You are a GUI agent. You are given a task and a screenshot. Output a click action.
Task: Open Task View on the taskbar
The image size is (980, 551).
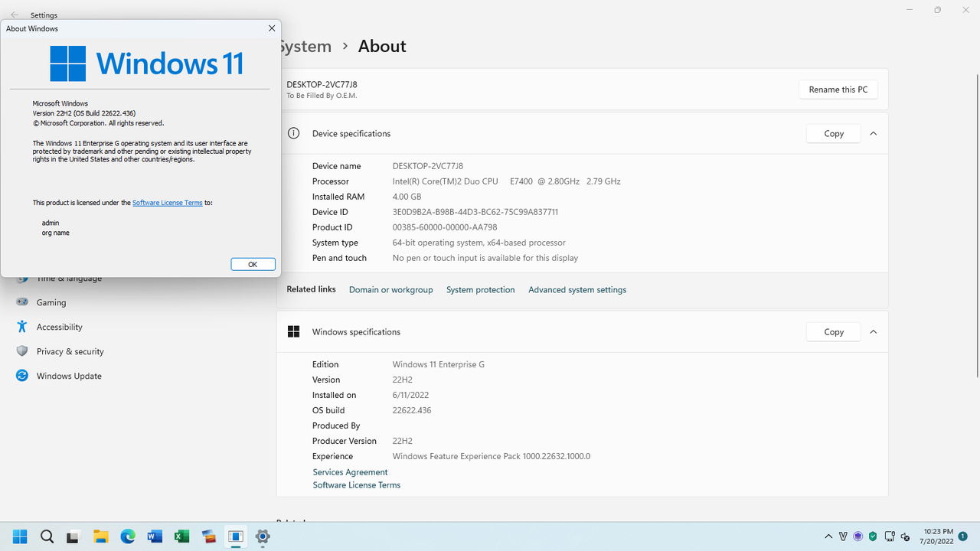[x=73, y=536]
